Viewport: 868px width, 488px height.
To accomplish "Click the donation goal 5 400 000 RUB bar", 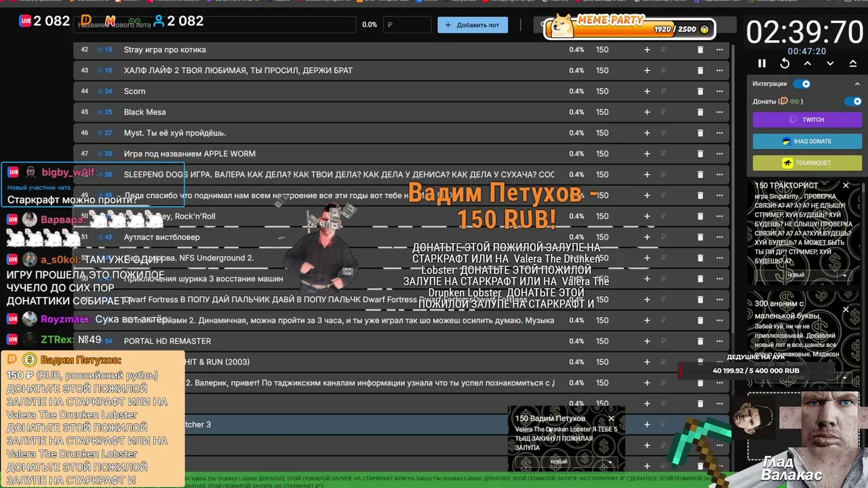I will pos(755,371).
